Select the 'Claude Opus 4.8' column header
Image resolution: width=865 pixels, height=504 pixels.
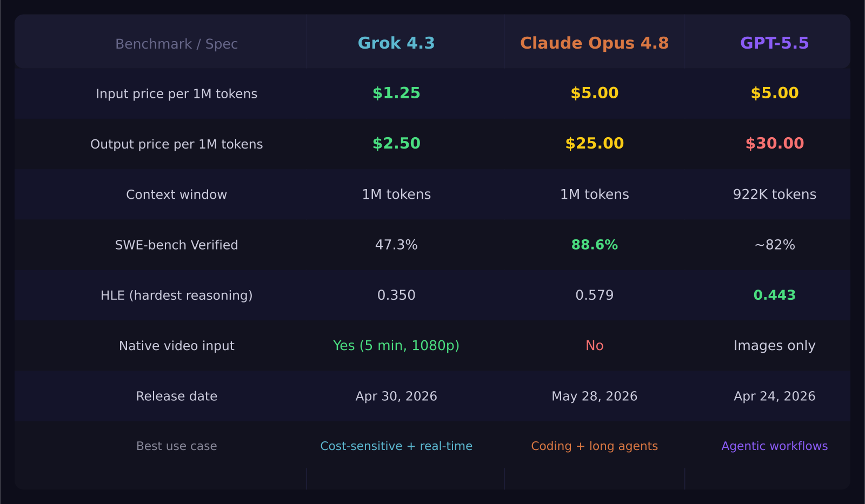(x=594, y=43)
